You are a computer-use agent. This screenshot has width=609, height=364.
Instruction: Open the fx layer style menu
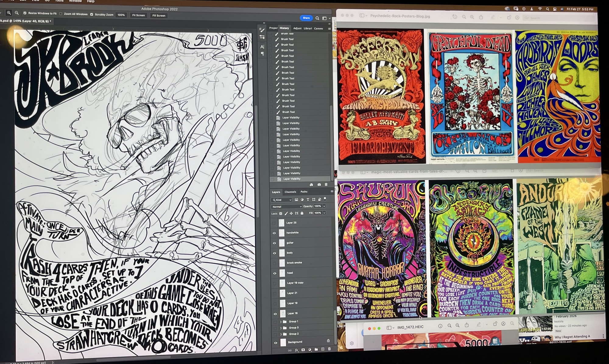click(x=297, y=350)
